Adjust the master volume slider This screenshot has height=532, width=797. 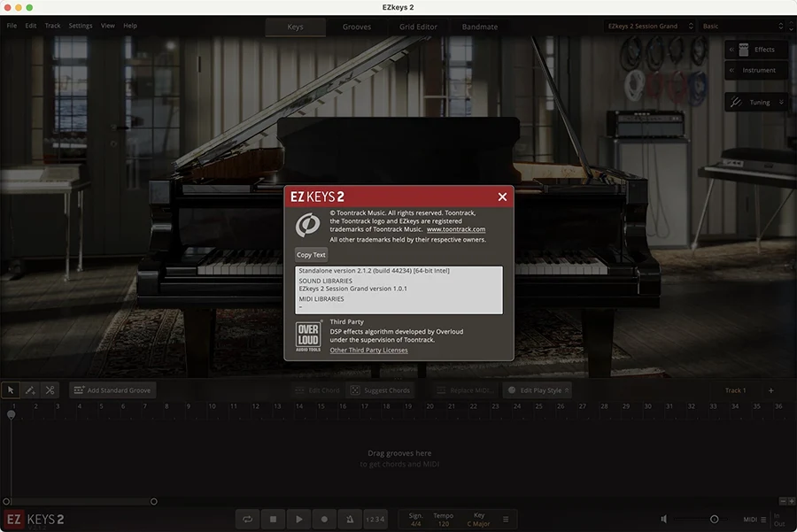coord(714,520)
